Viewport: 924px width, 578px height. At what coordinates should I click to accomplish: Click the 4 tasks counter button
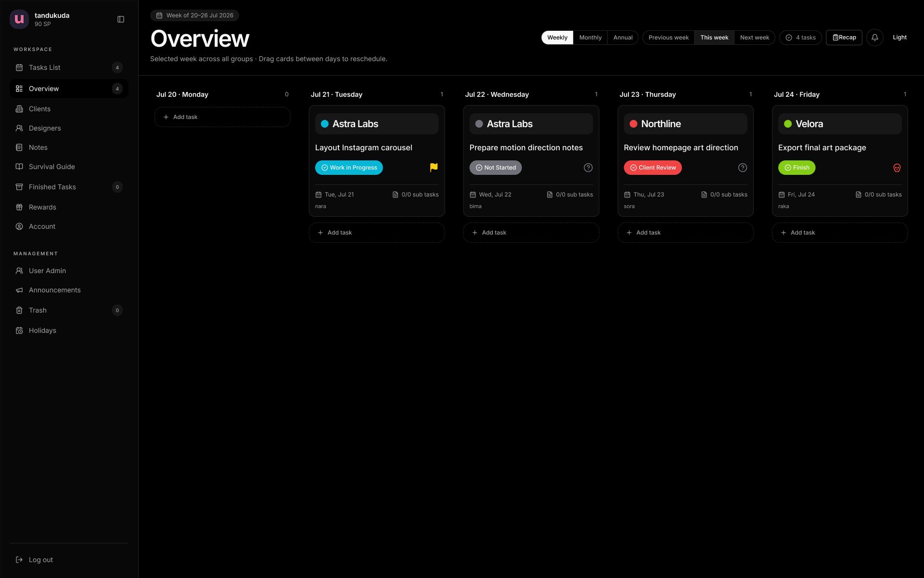pos(800,38)
